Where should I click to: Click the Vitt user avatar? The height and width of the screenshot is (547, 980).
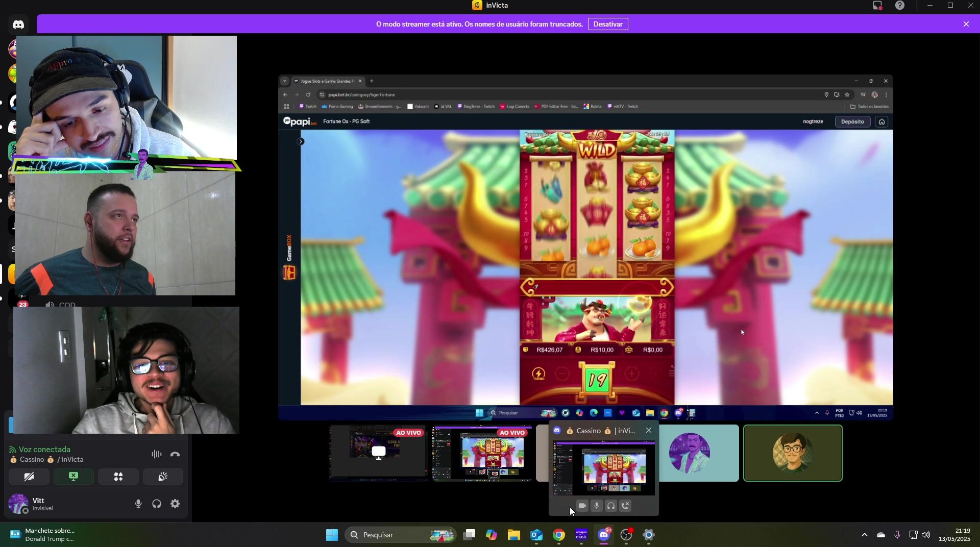coord(18,504)
